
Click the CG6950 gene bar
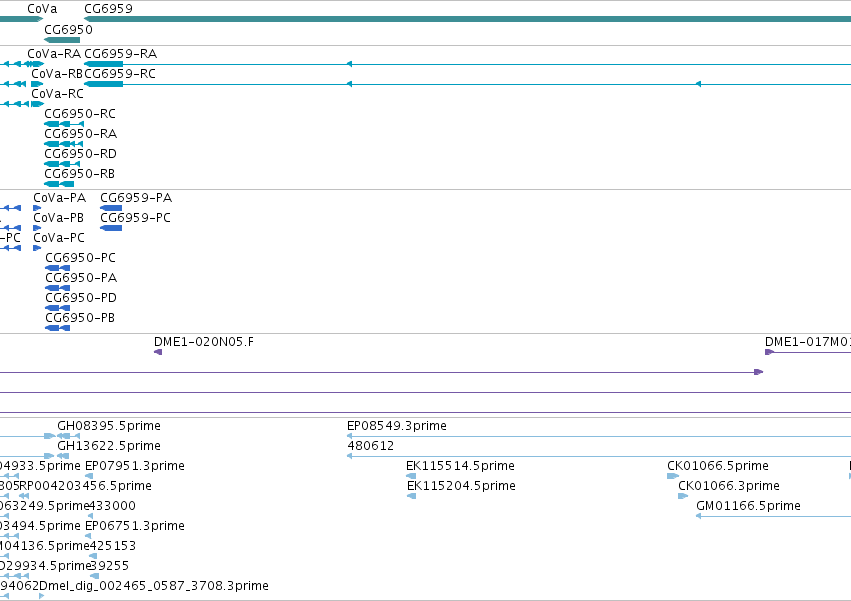point(62,40)
